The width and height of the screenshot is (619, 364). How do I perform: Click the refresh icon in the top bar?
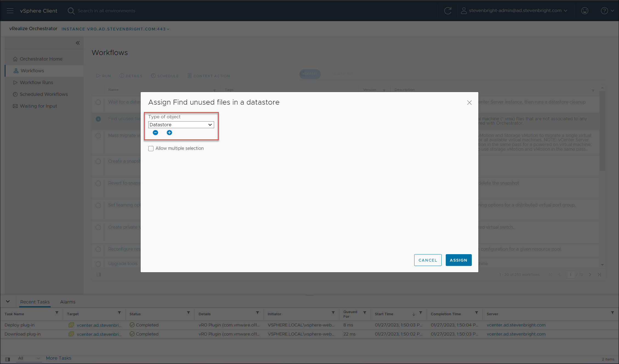click(x=448, y=11)
